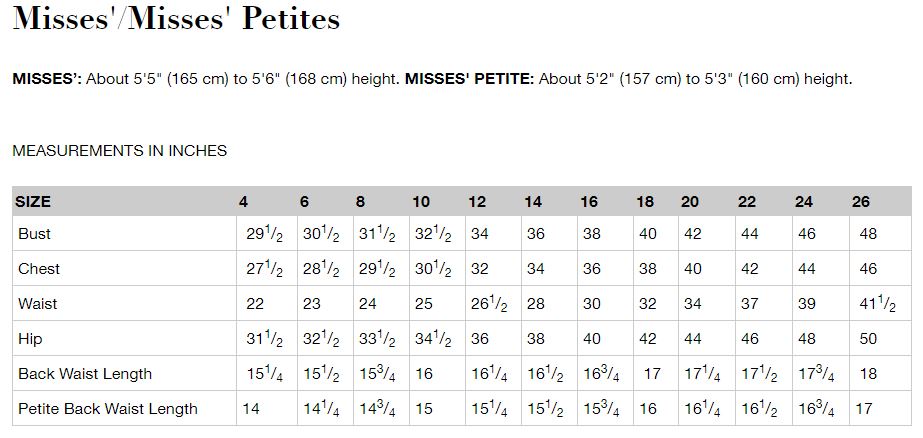The image size is (923, 438).
Task: Click the Hip value 50 for size 26
Action: pos(868,339)
